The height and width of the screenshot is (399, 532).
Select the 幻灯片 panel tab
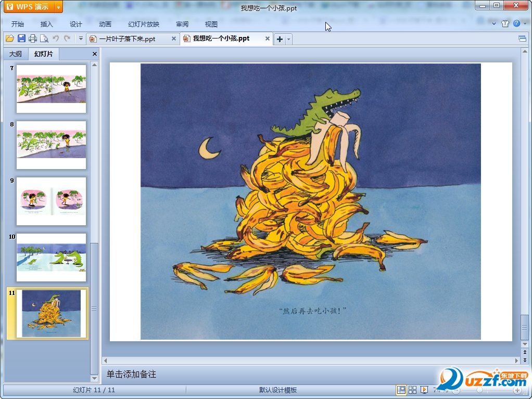click(43, 54)
